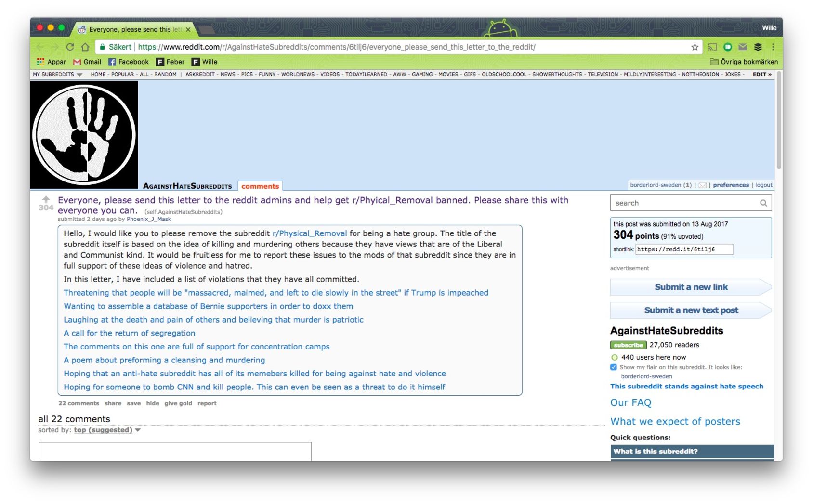This screenshot has width=813, height=504.
Task: Open the r/Physical_Removal link in post
Action: click(x=310, y=233)
